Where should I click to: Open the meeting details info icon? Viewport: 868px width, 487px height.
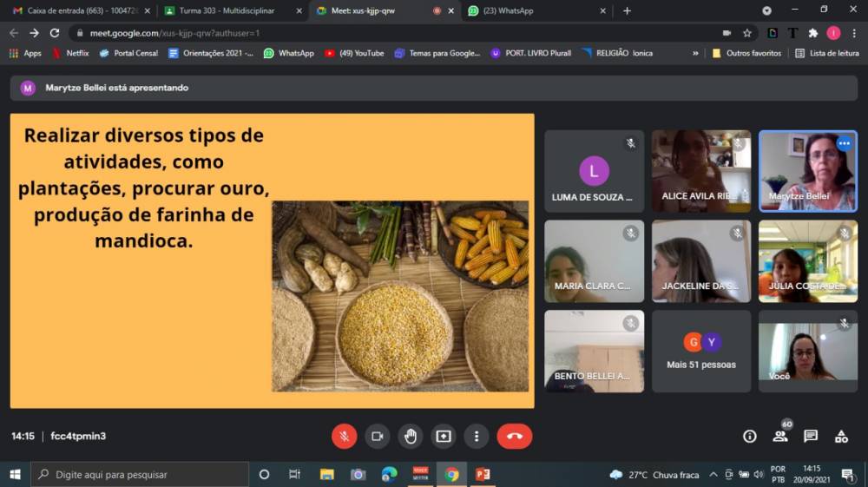pyautogui.click(x=750, y=436)
